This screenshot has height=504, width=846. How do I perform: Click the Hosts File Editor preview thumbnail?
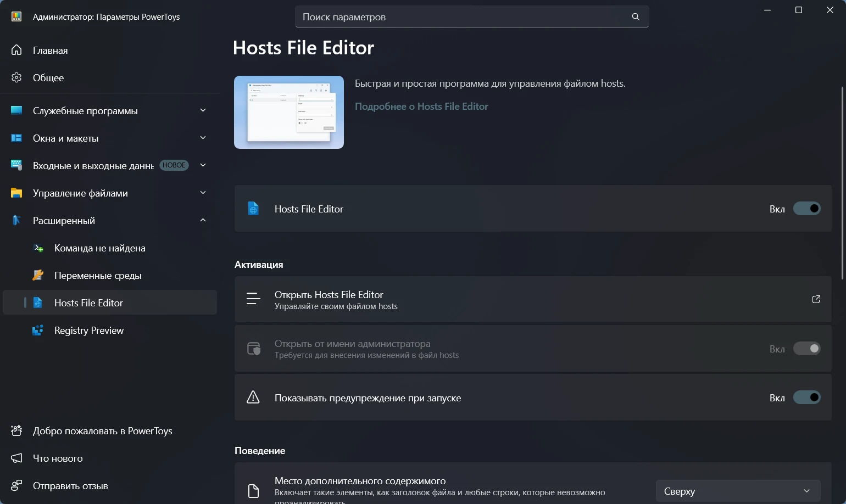[289, 112]
